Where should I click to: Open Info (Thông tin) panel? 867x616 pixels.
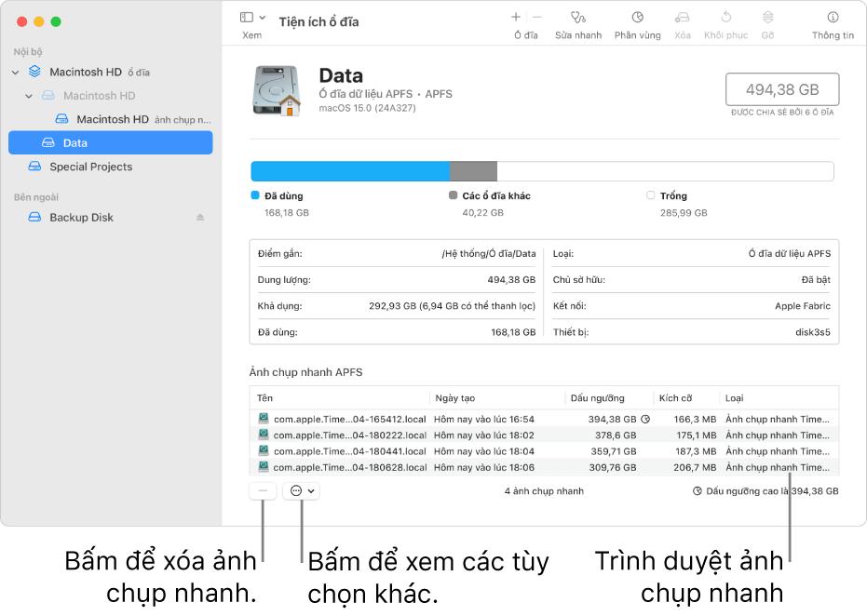(833, 17)
